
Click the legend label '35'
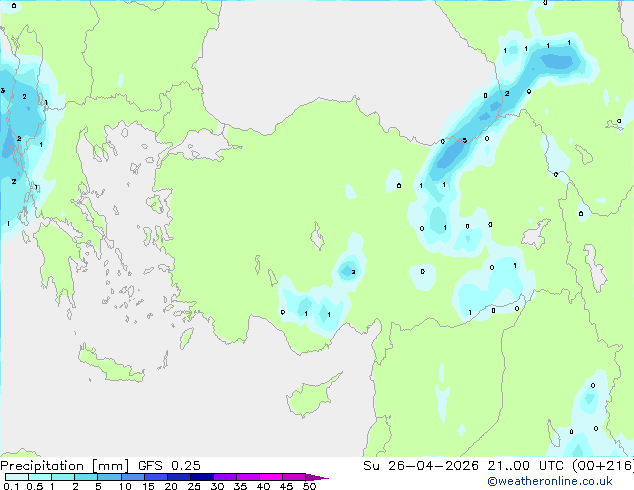[x=241, y=486]
